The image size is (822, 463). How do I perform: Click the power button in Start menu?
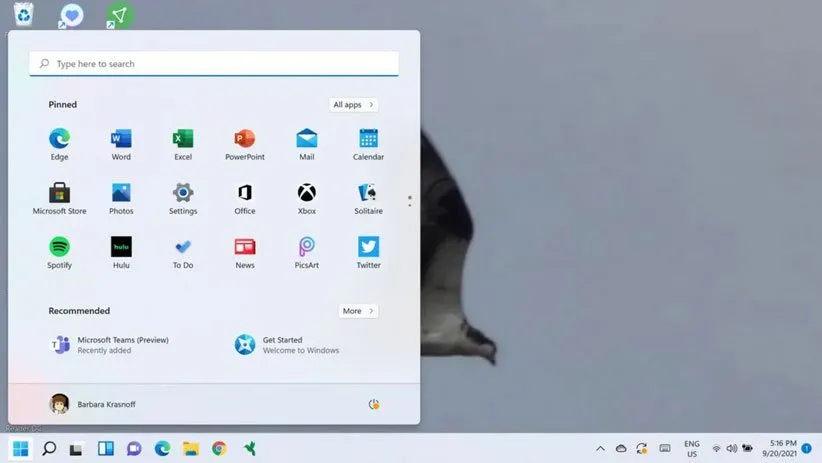pyautogui.click(x=374, y=404)
